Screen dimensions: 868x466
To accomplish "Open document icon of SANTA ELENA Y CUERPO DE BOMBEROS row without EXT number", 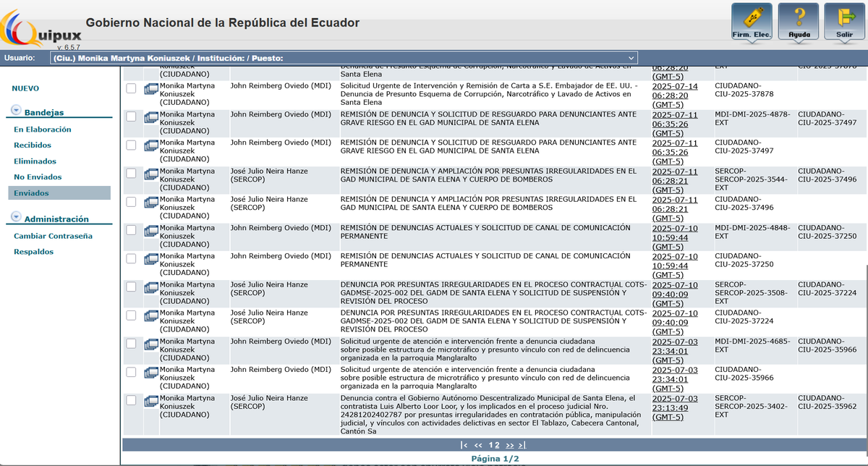I will [151, 202].
